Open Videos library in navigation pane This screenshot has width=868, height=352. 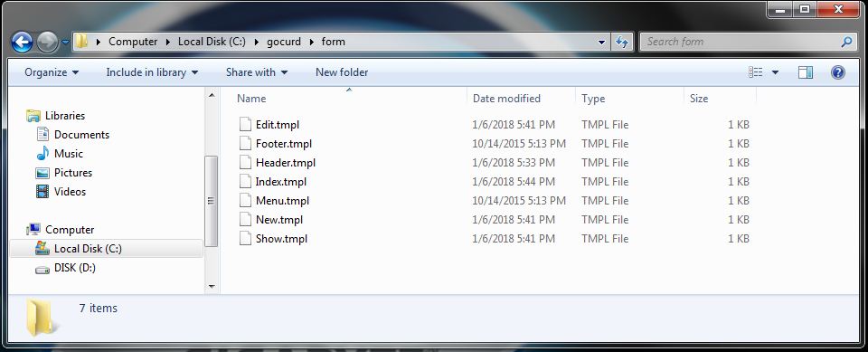tap(70, 191)
